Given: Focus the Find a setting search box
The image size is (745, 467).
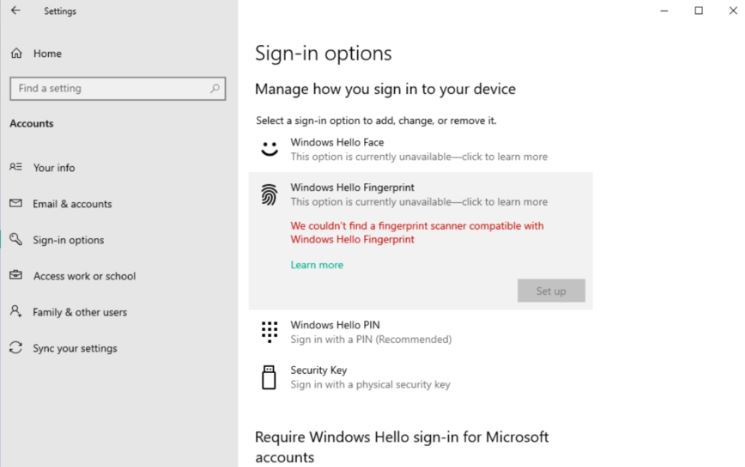Looking at the screenshot, I should pos(118,88).
